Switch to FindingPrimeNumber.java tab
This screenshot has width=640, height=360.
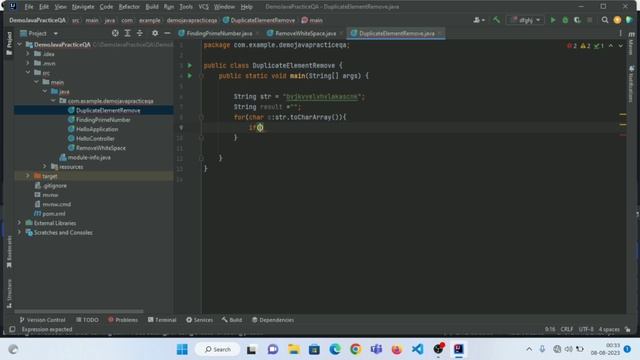pos(219,33)
